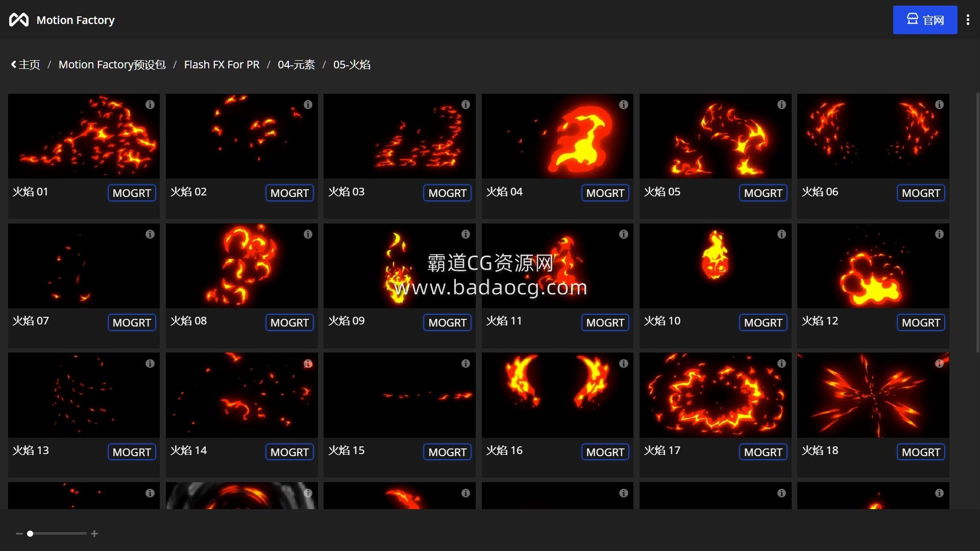The height and width of the screenshot is (551, 980).
Task: Increase thumbnail size with plus icon
Action: [x=94, y=534]
